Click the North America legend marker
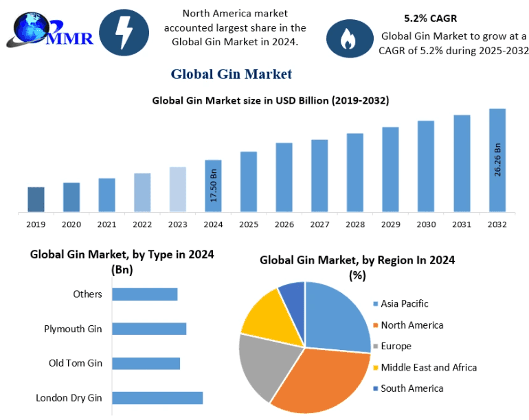Image resolution: width=529 pixels, height=420 pixels. click(375, 325)
